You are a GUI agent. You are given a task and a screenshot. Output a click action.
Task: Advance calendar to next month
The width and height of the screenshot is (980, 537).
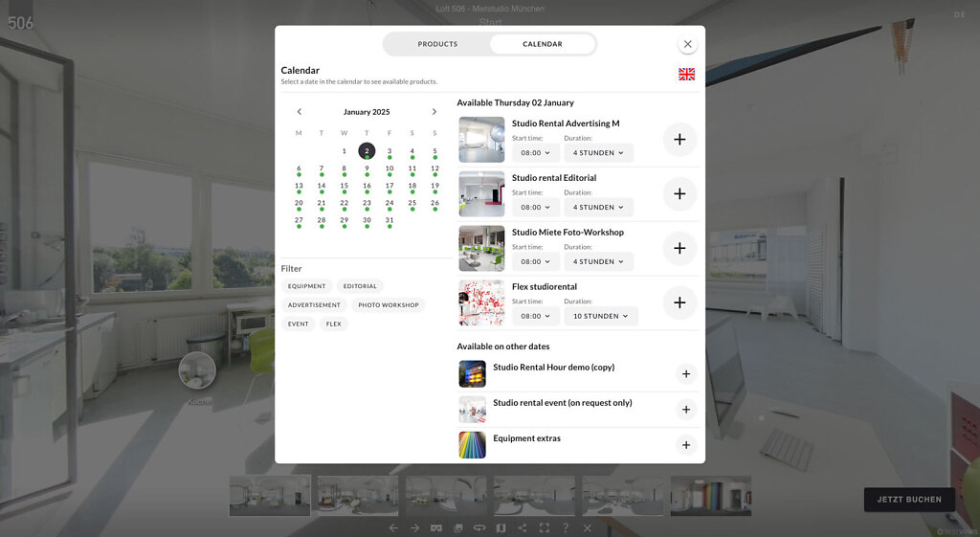coord(434,112)
